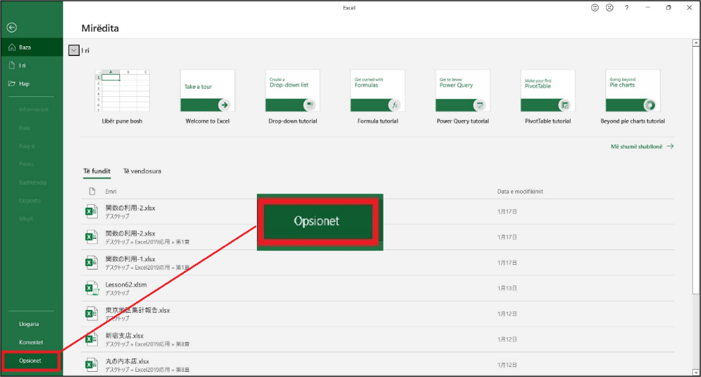This screenshot has height=377, width=701.
Task: Open Opsionet in the sidebar
Action: coord(30,361)
